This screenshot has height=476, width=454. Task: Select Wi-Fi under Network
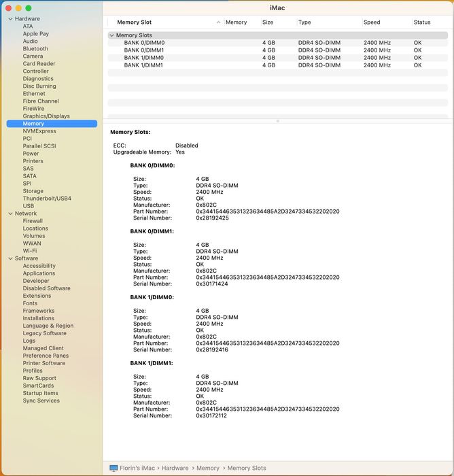click(x=30, y=251)
